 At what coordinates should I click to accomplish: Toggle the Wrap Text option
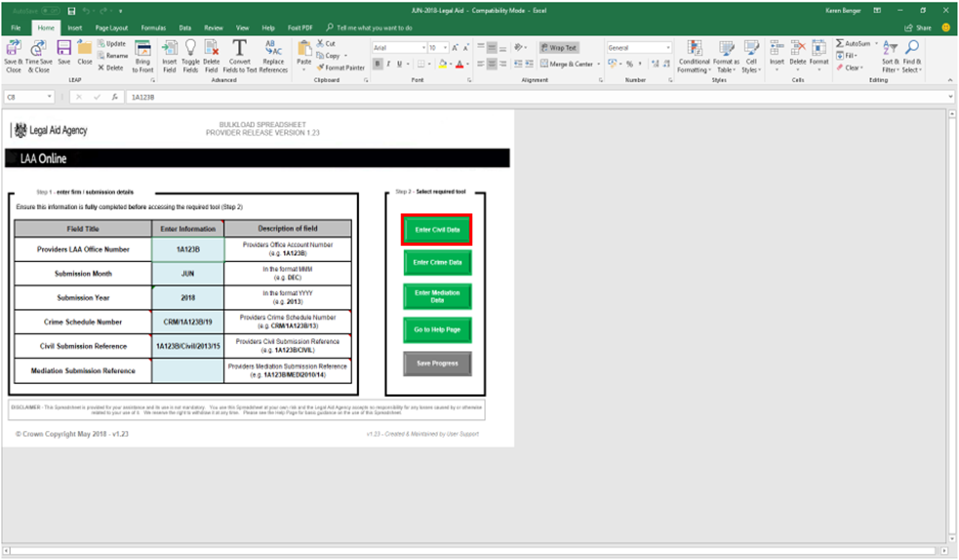click(559, 48)
